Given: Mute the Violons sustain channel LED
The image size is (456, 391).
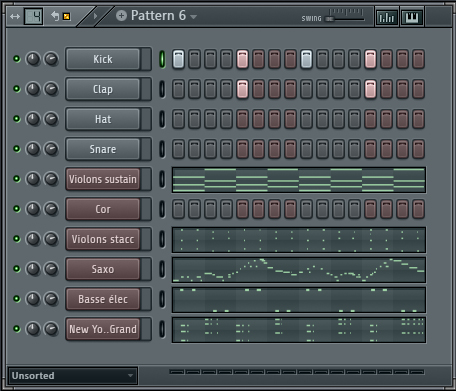Looking at the screenshot, I should [x=16, y=179].
